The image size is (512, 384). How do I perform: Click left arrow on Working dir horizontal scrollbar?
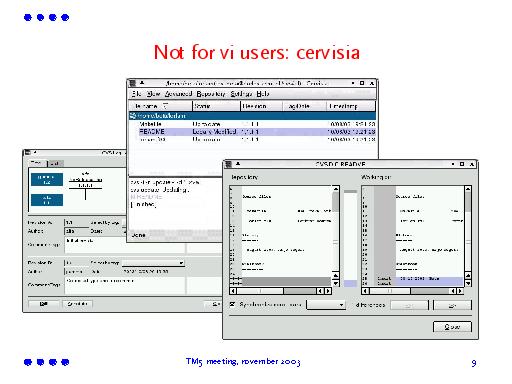[x=365, y=291]
